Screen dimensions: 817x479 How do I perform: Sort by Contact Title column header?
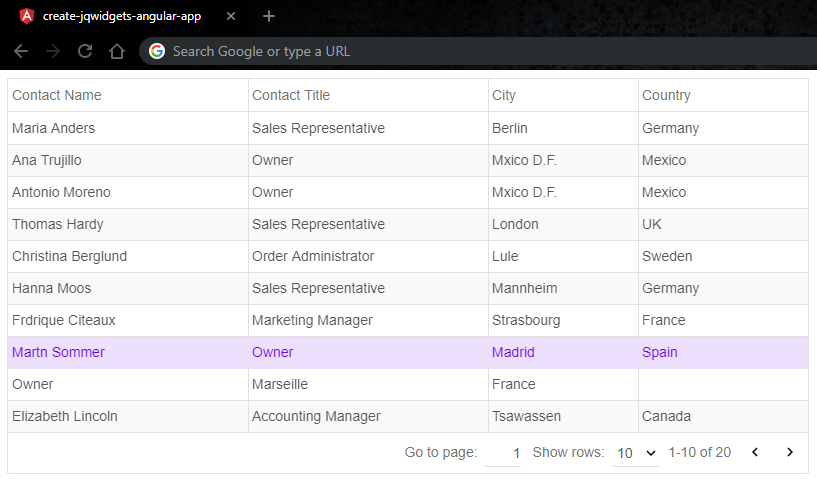pyautogui.click(x=291, y=95)
